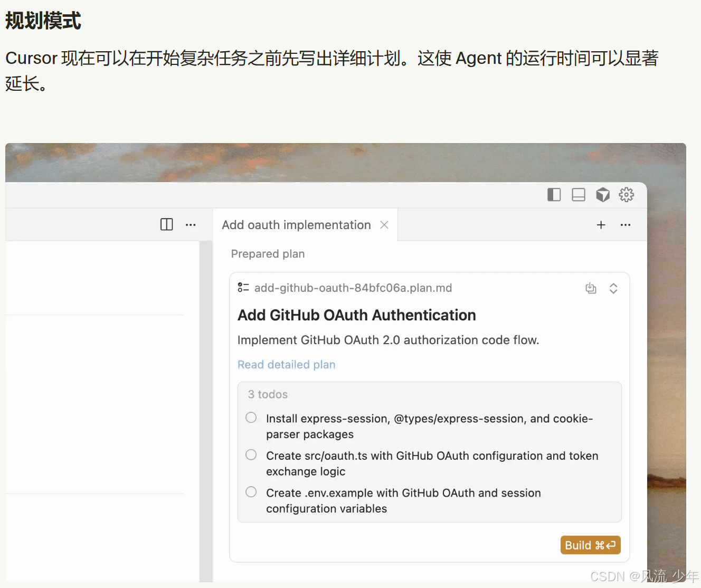Toggle the left sidebar layout icon
701x588 pixels.
pos(554,195)
